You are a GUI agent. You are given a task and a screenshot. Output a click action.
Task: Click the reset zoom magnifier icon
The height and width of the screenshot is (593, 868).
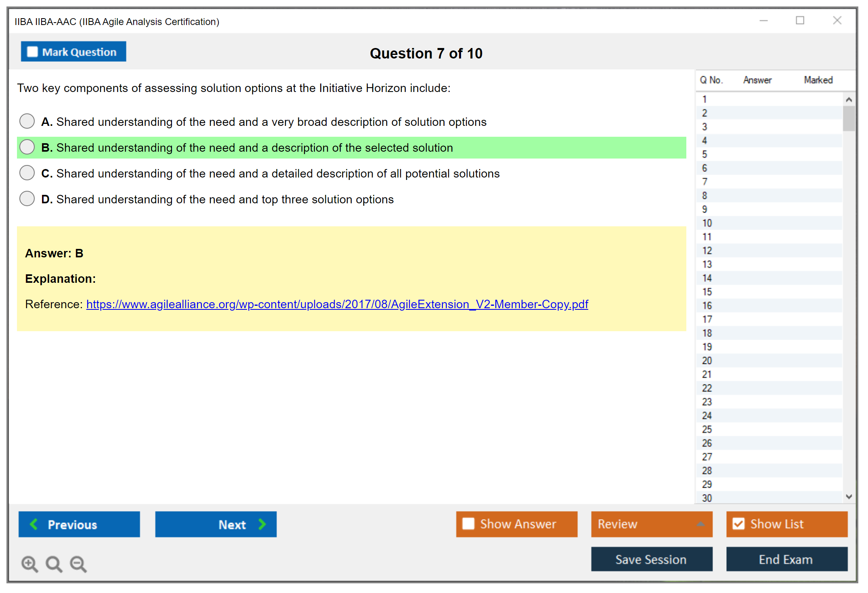pos(54,564)
